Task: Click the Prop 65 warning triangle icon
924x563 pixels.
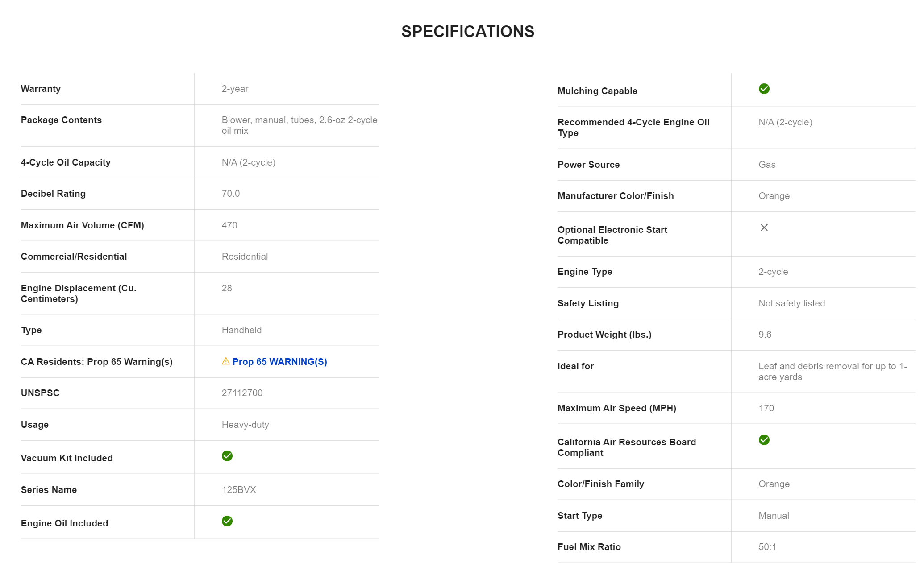Action: coord(226,361)
